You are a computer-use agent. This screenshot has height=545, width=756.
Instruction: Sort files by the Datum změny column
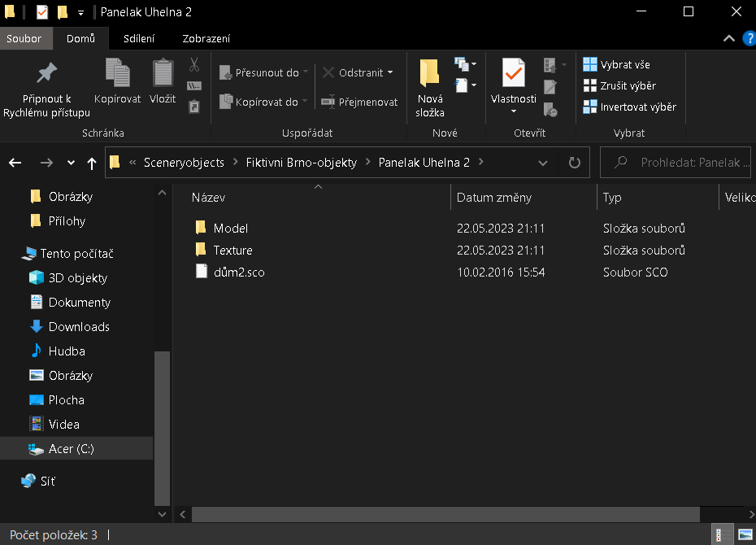tap(494, 198)
